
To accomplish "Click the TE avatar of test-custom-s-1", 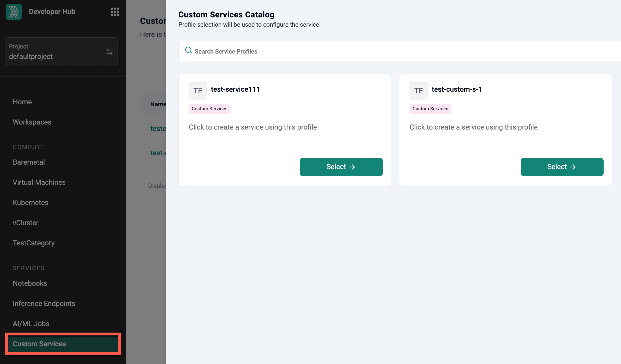I will pyautogui.click(x=418, y=91).
